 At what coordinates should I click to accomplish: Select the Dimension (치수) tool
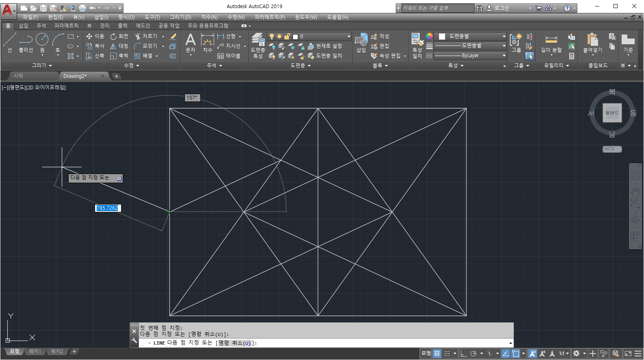coord(208,43)
